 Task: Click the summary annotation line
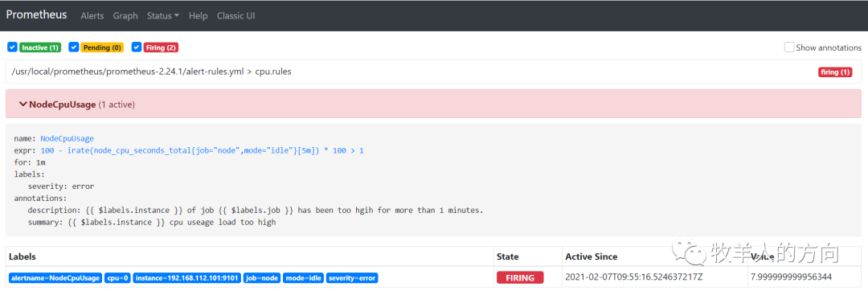coord(152,223)
